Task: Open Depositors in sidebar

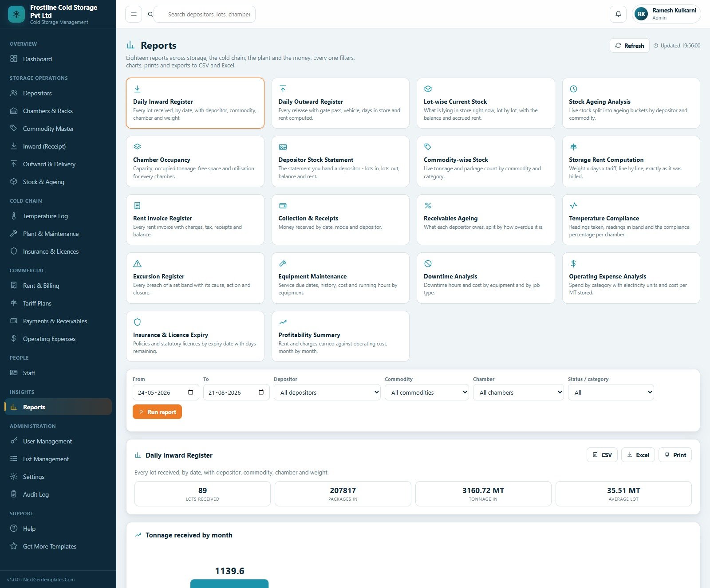Action: [58, 93]
